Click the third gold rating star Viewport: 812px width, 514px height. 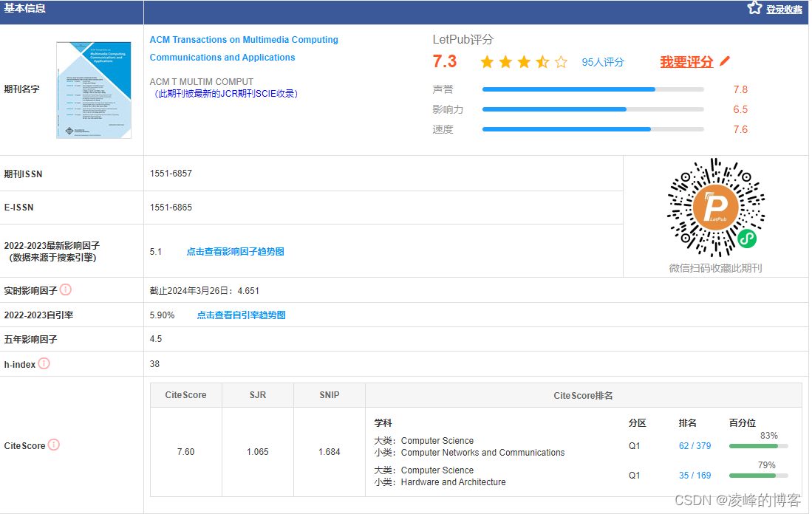(524, 62)
